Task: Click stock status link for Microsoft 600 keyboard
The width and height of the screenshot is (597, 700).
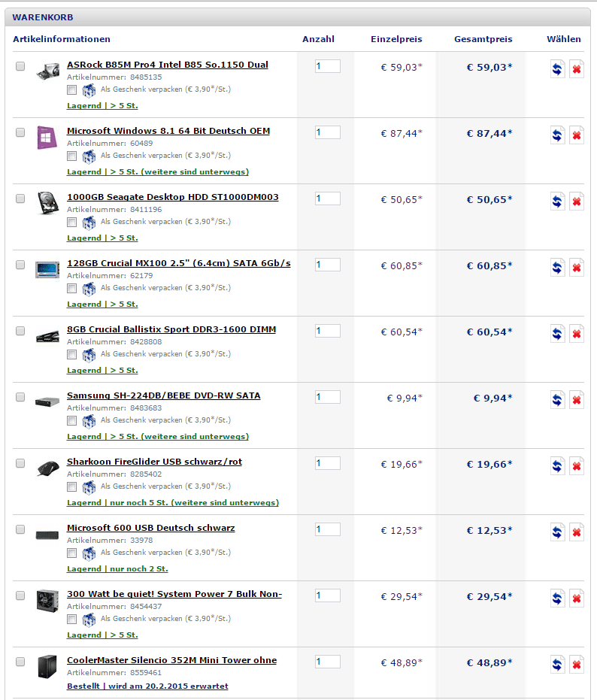Action: click(x=117, y=569)
